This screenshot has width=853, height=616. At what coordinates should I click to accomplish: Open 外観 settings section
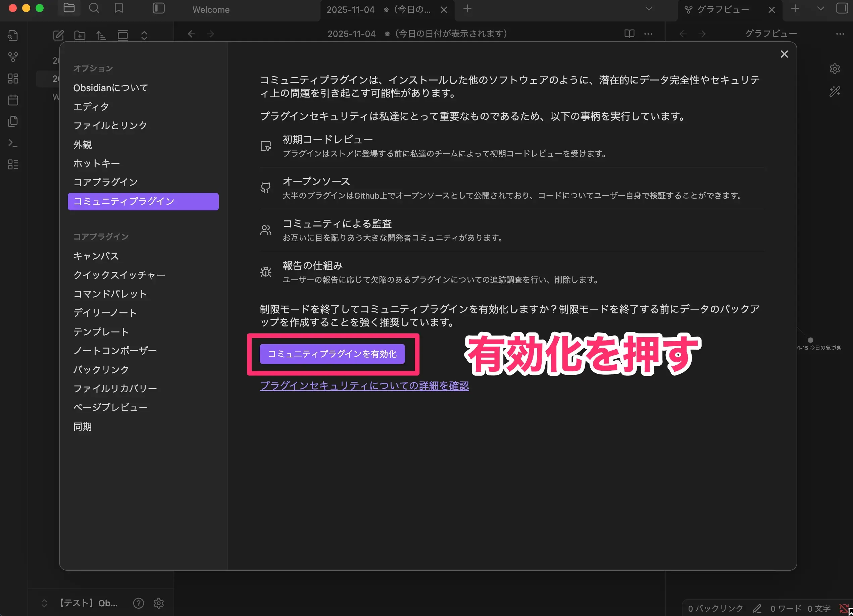143,145
